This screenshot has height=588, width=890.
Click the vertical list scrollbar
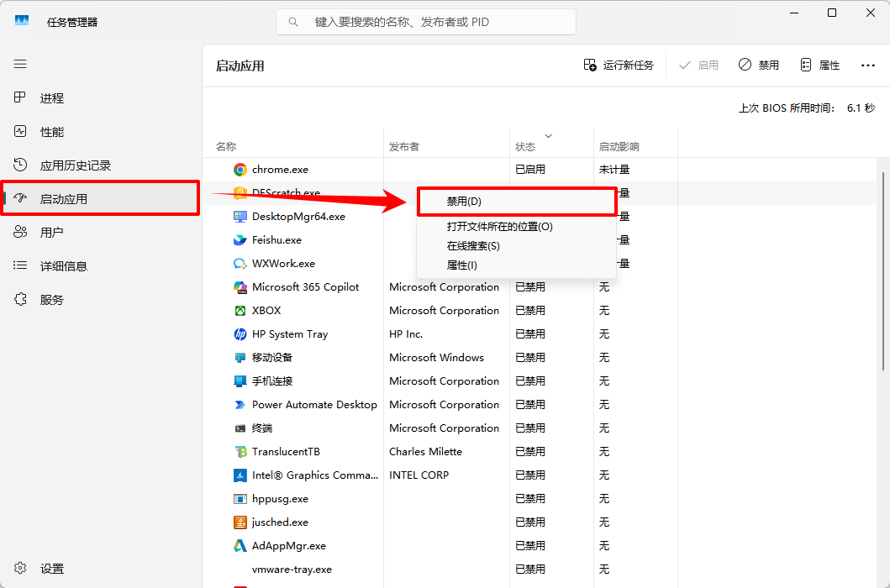tap(884, 270)
